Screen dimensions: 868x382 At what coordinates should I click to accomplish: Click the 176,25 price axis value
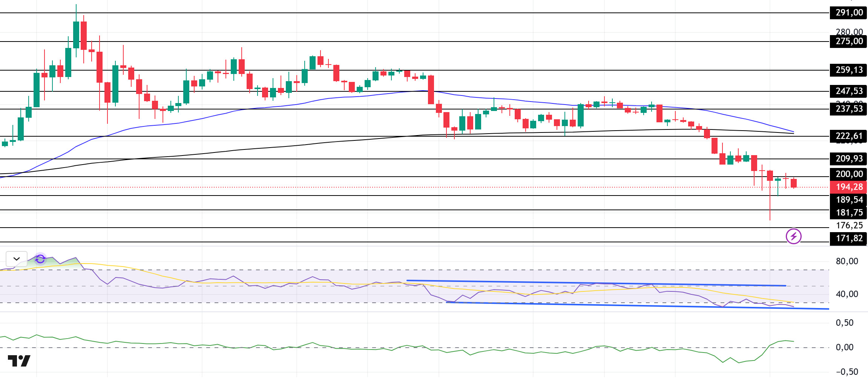coord(849,226)
